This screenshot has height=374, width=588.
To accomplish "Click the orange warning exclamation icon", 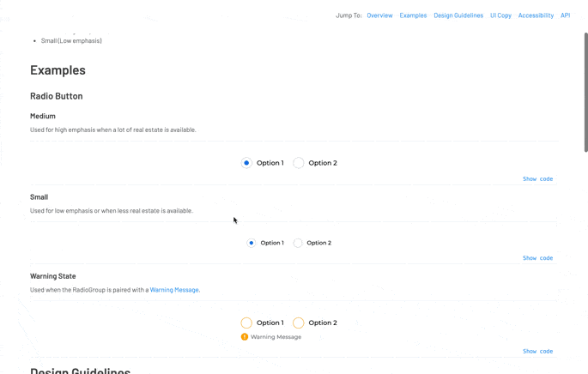I will [x=245, y=337].
